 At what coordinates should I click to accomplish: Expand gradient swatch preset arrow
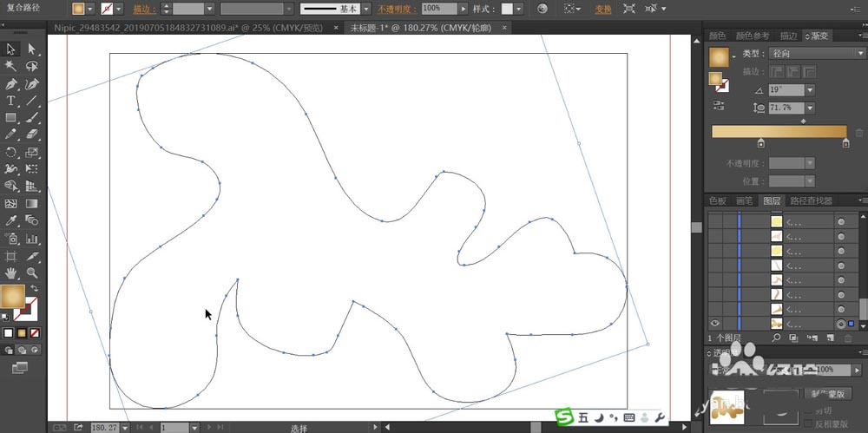[x=734, y=57]
